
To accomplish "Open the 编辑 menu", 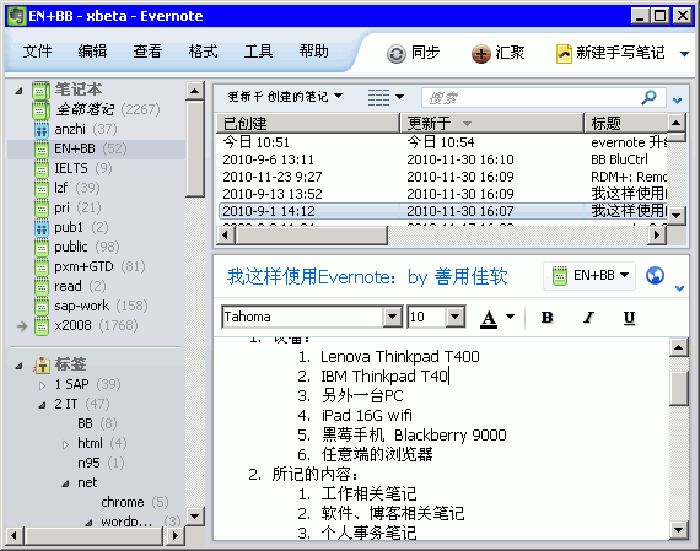I will (x=92, y=51).
